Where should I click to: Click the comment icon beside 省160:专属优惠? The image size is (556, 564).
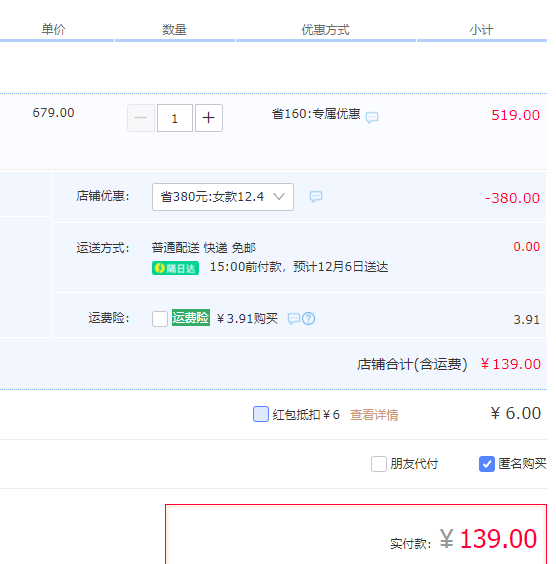[x=372, y=117]
